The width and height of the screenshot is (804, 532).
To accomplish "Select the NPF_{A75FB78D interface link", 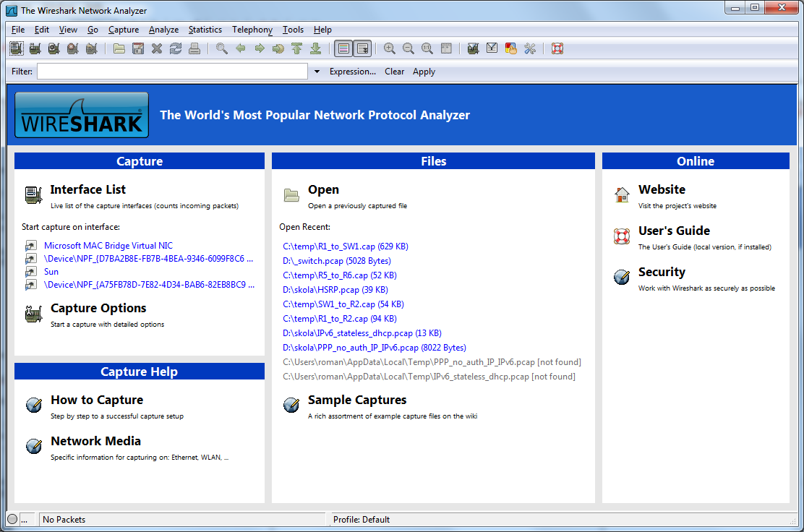I will 149,285.
